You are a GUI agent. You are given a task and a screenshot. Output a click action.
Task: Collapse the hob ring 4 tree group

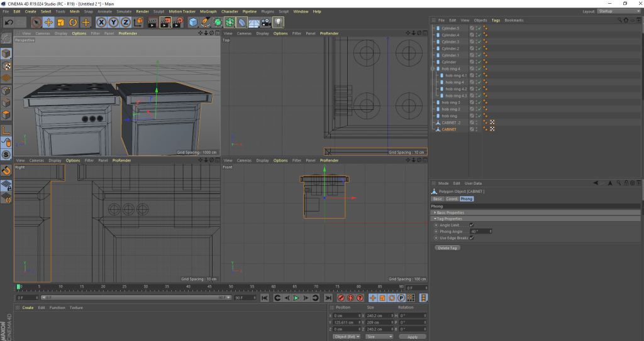432,68
